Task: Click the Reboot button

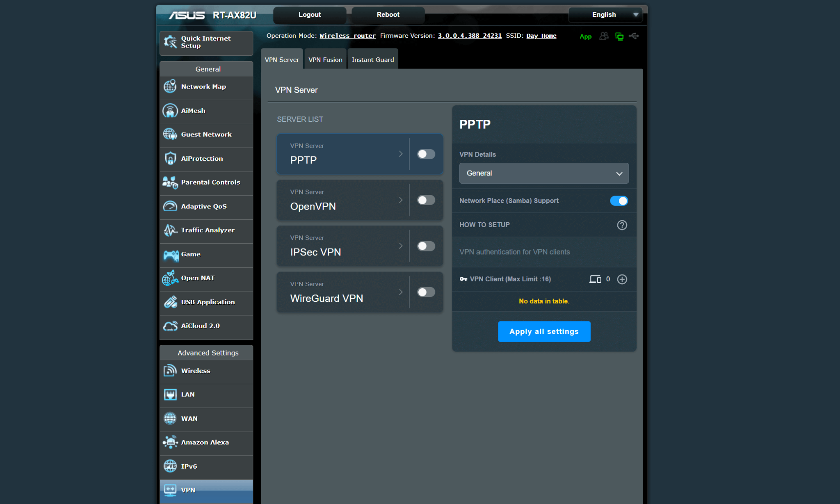Action: 388,15
